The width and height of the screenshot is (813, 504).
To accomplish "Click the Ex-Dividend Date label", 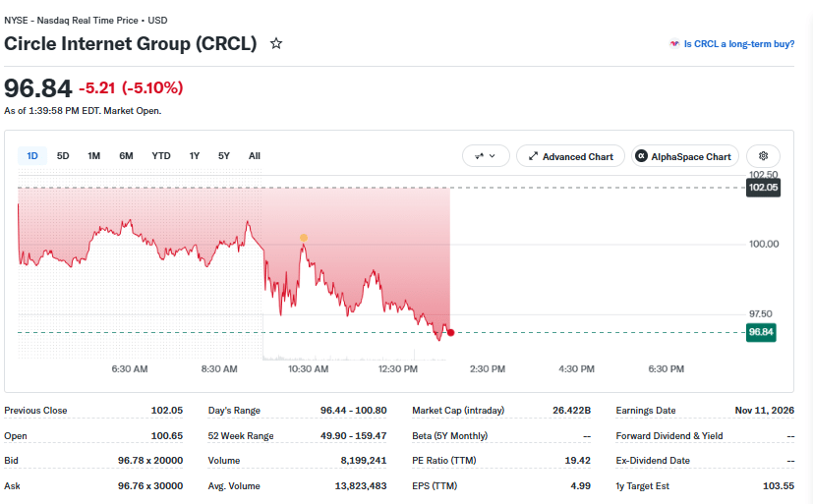I will point(653,461).
